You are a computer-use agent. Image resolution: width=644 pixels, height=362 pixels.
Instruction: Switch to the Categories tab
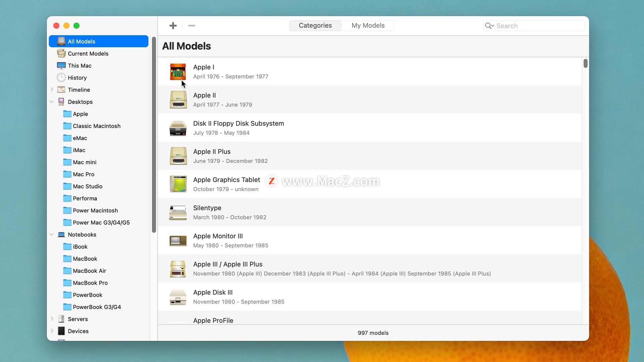click(315, 25)
